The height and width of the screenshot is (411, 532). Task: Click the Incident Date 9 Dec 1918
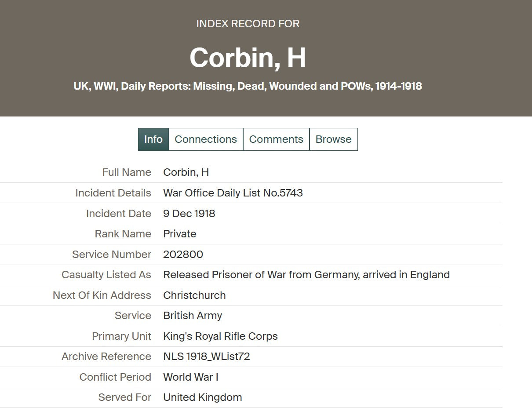189,214
